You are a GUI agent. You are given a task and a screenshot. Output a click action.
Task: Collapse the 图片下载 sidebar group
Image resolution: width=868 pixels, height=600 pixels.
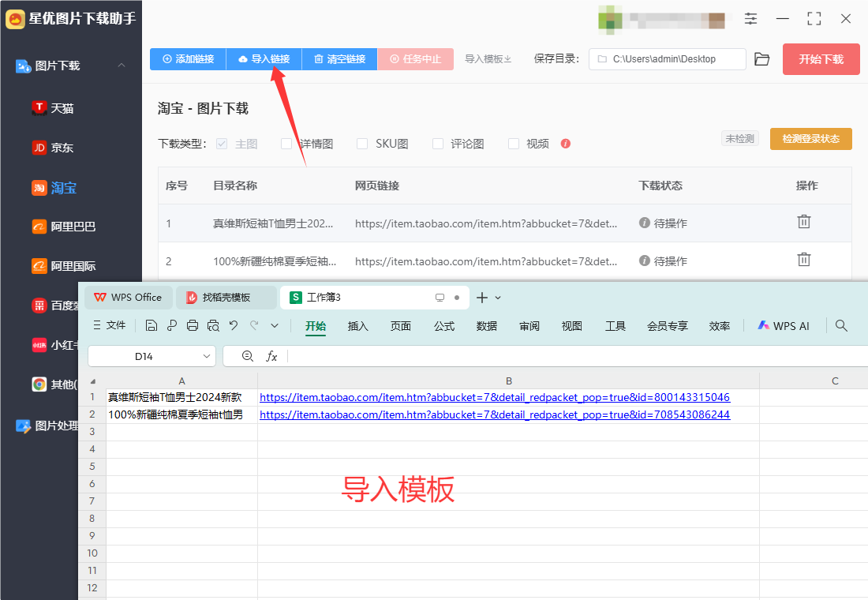[x=122, y=66]
